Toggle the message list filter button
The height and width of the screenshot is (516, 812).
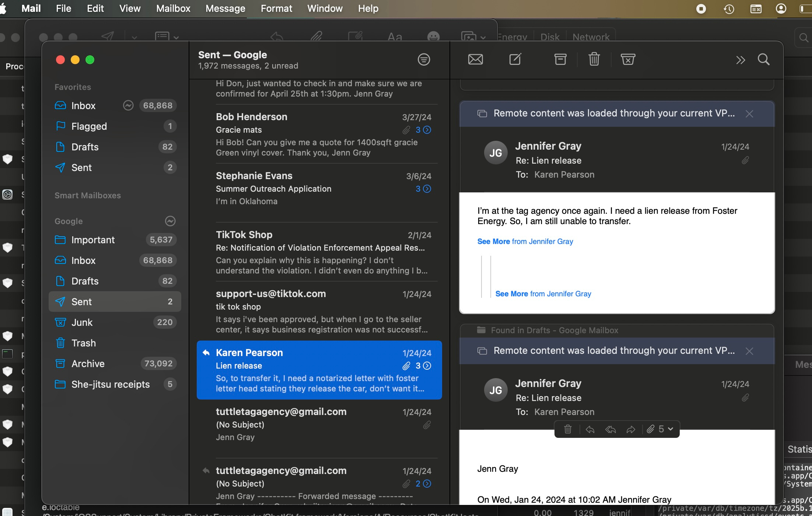click(x=424, y=59)
